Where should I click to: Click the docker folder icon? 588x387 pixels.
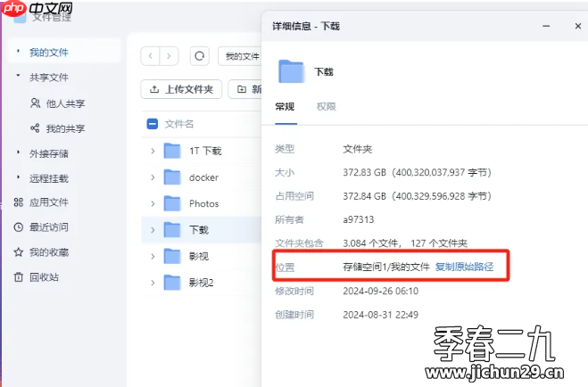tap(172, 177)
